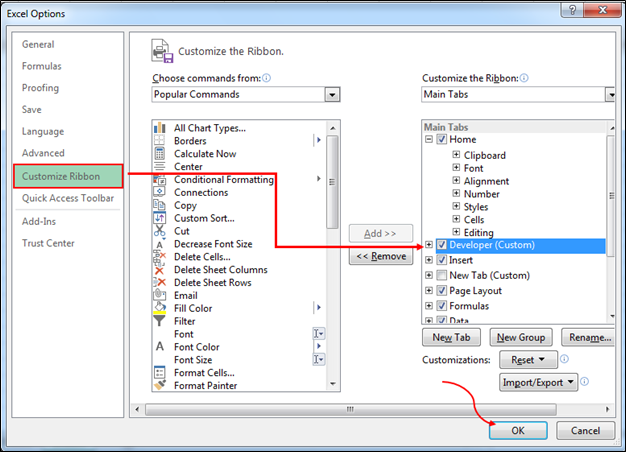Open the Quick Access Toolbar category

[x=68, y=198]
